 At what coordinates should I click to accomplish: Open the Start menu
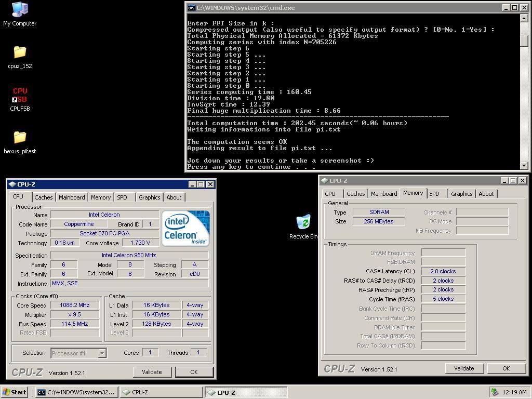(15, 392)
